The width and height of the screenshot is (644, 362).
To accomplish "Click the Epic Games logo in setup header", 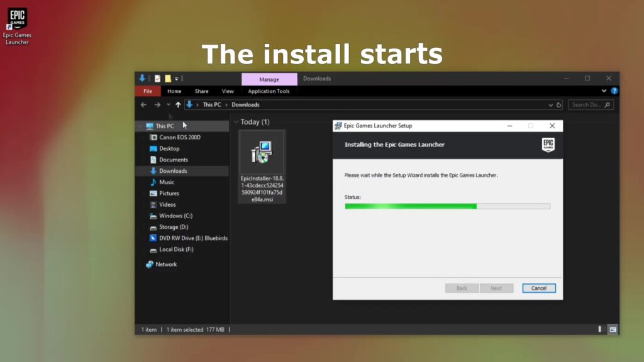I will point(548,145).
